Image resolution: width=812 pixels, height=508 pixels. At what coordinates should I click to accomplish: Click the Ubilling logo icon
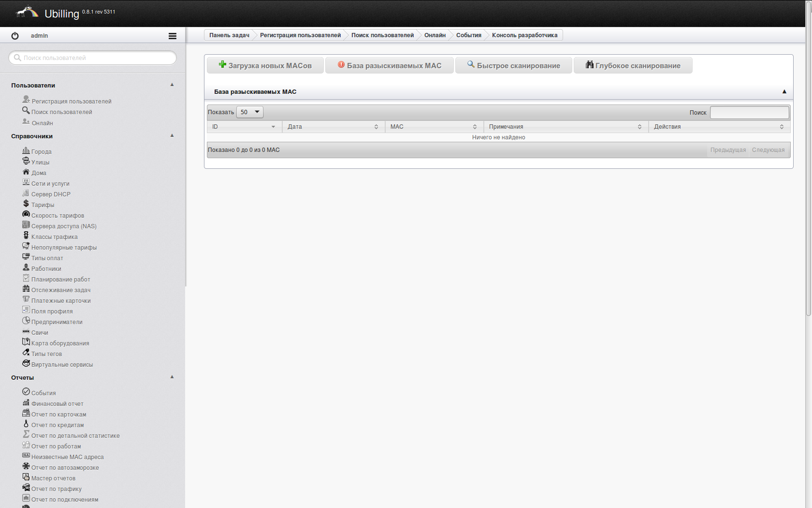tap(27, 12)
